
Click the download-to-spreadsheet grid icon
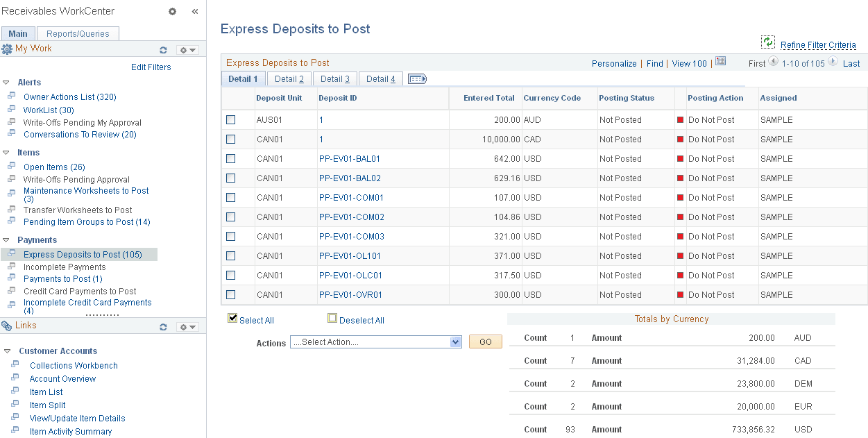click(720, 61)
